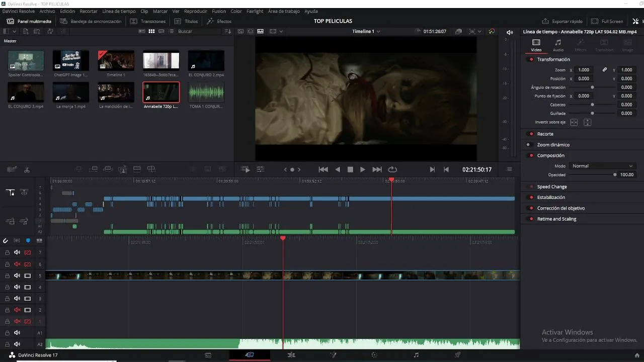The image size is (644, 362).
Task: Lock track 5 with padlock icon
Action: tap(7, 276)
